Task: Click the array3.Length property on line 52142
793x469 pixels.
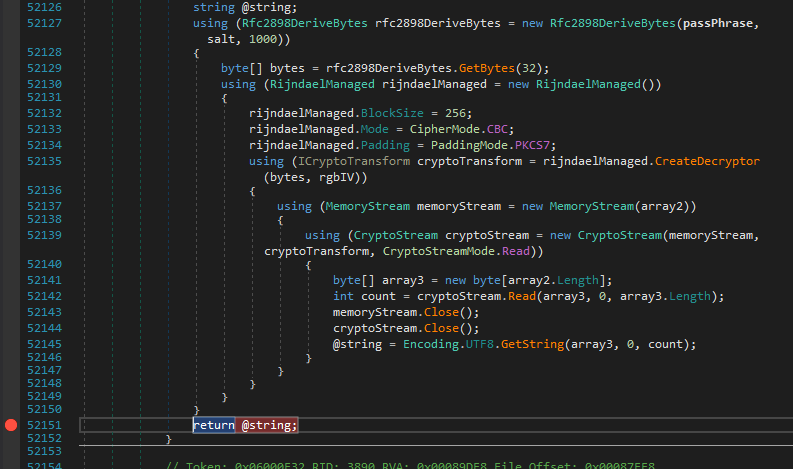Action: tap(690, 296)
